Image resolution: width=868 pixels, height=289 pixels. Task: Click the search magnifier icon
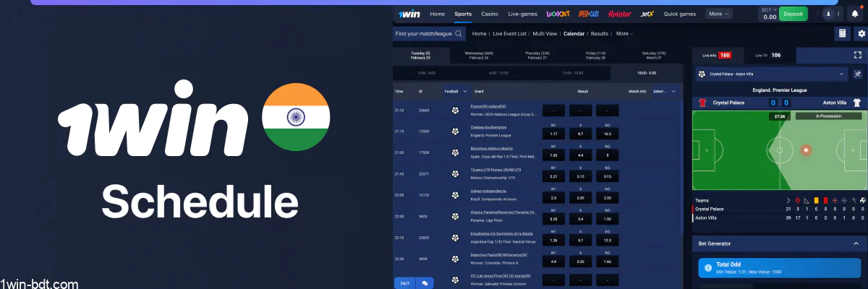click(459, 33)
